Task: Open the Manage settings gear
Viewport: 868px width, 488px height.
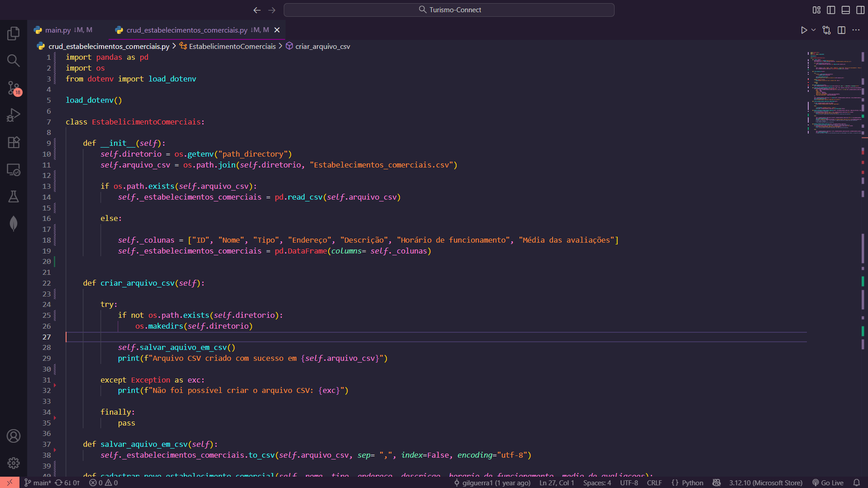Action: tap(14, 463)
